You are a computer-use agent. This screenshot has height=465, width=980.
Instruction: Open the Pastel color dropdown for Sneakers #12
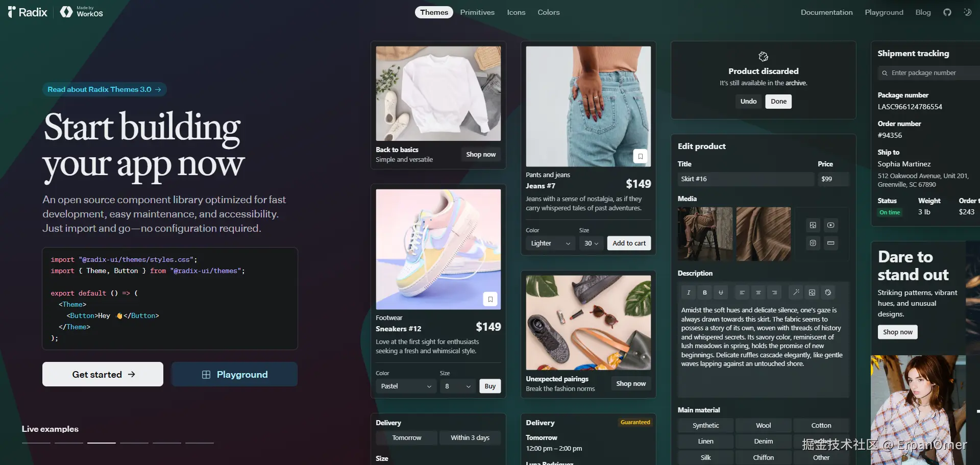(x=406, y=386)
